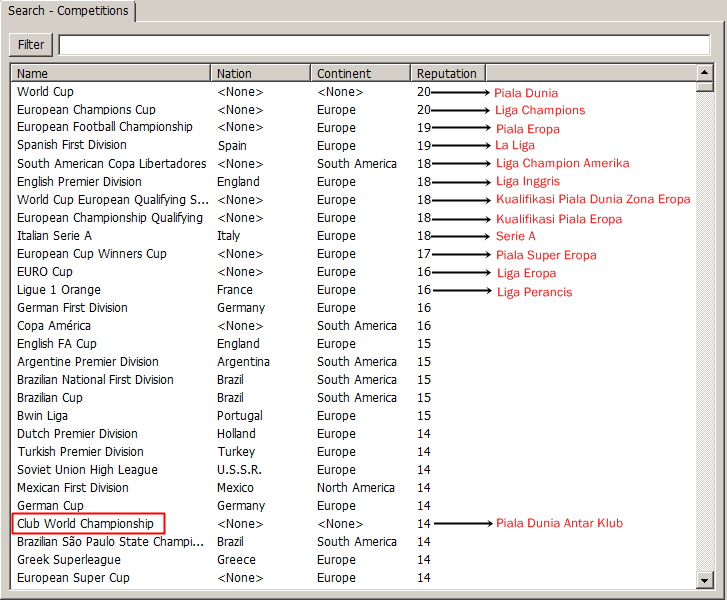Click the Greece nation cell
This screenshot has width=727, height=600.
click(x=236, y=560)
